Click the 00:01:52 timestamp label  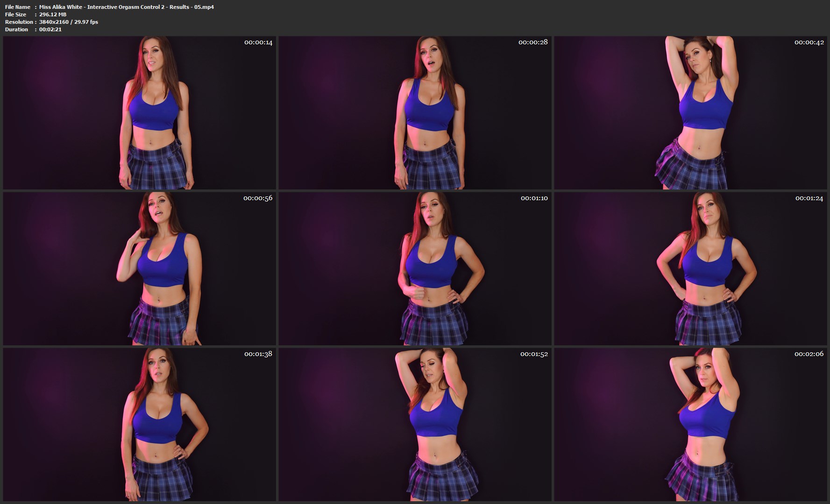click(534, 354)
